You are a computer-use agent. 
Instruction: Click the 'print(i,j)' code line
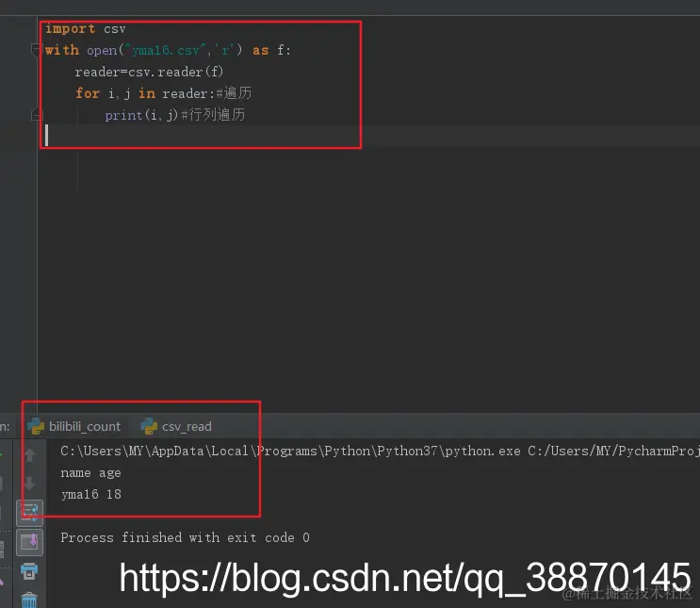tap(174, 115)
